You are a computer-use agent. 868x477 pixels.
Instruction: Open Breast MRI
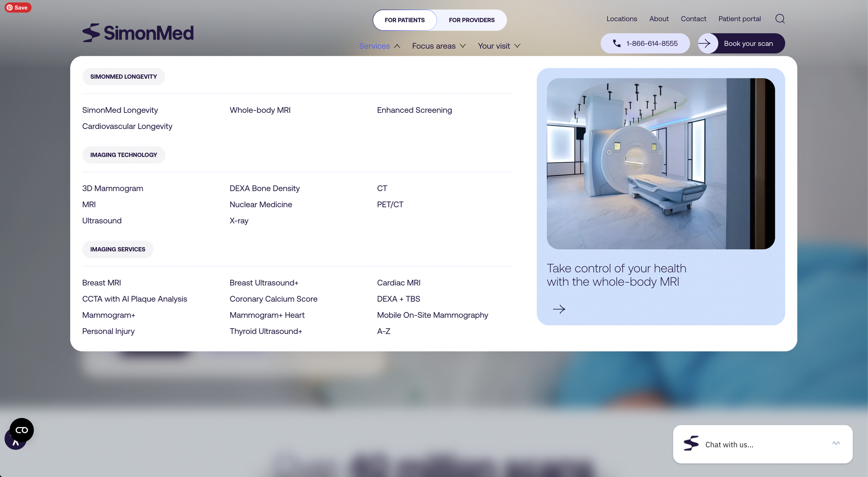101,283
